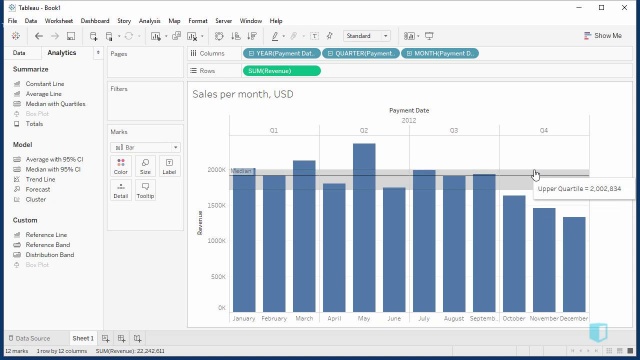Select Distribution Band custom item
The width and height of the screenshot is (640, 360).
[50, 255]
